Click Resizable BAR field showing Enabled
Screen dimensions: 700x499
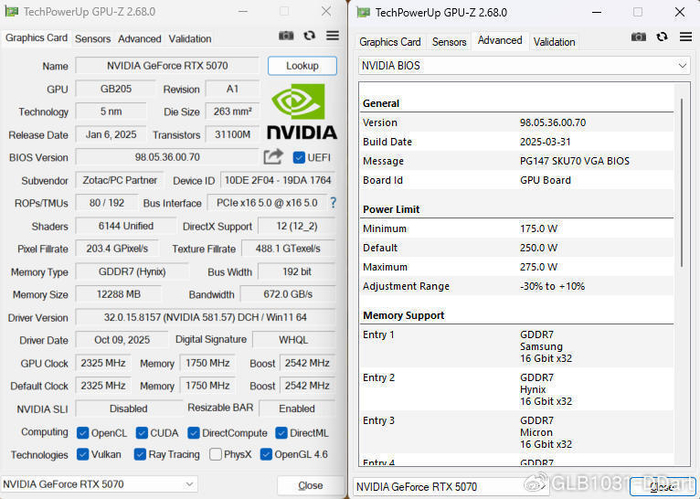[297, 408]
